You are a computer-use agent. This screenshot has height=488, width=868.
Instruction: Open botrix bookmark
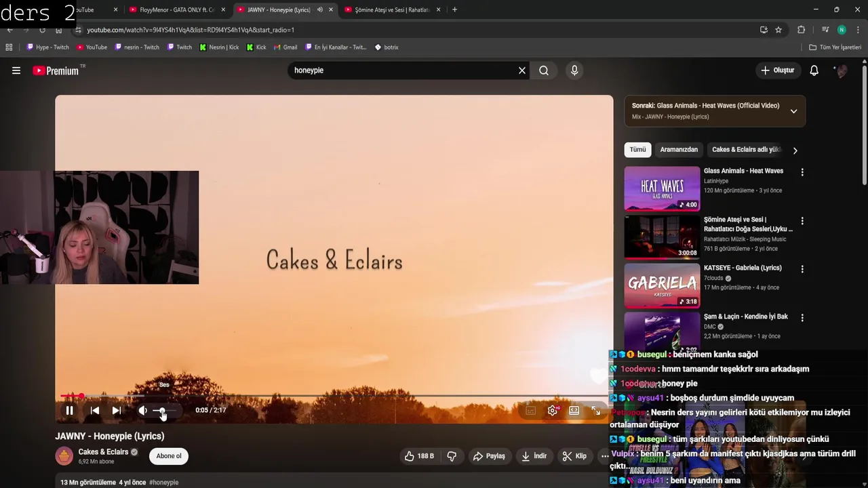click(x=387, y=47)
